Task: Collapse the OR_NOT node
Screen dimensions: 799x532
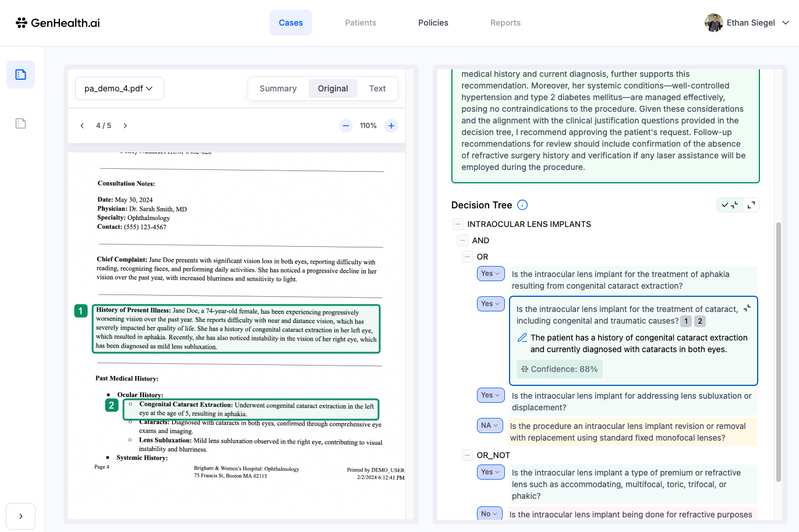Action: click(x=467, y=455)
